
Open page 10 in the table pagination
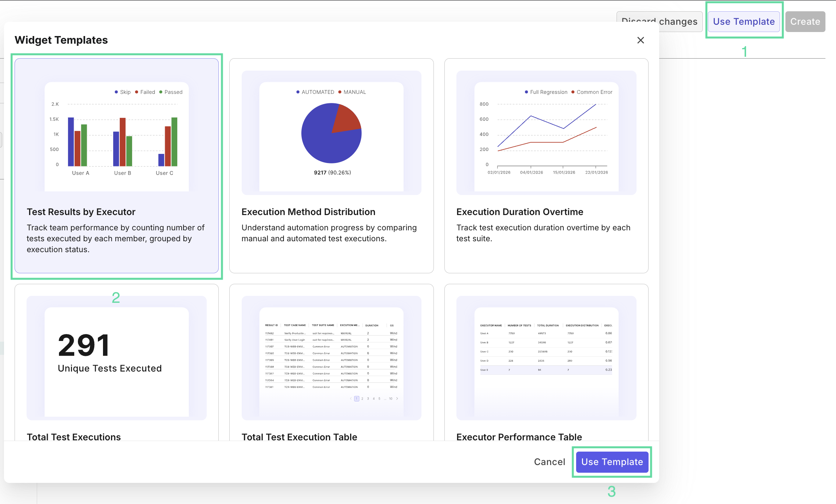(391, 399)
